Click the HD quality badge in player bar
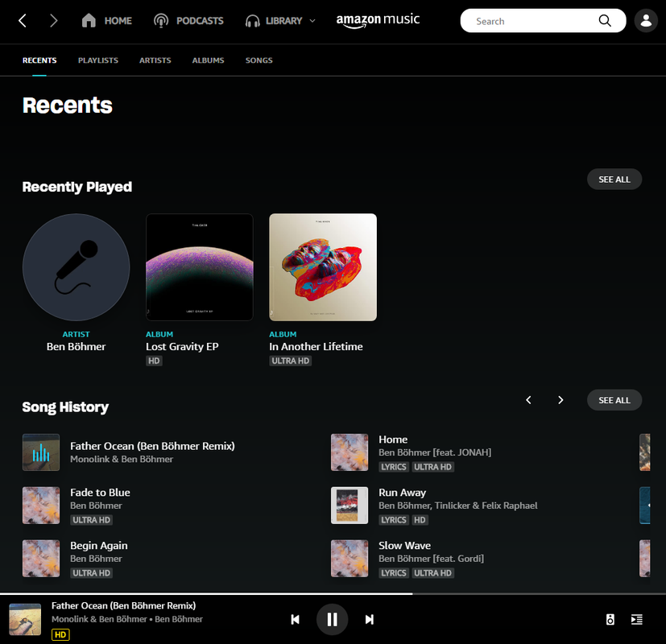This screenshot has width=666, height=644. (x=60, y=634)
